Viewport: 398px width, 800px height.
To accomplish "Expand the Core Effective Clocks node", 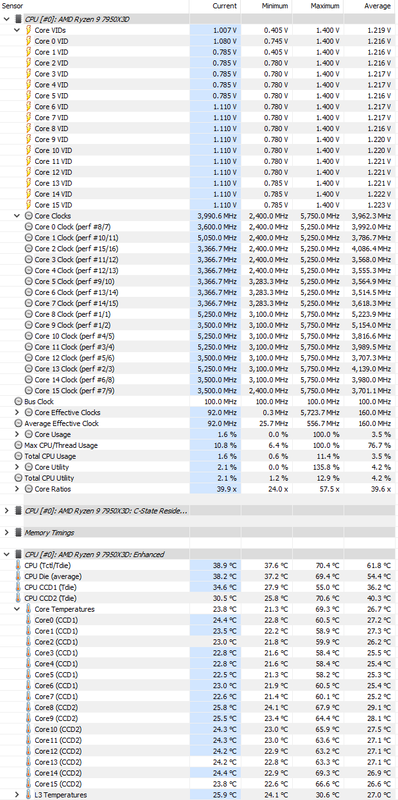I will click(x=17, y=412).
